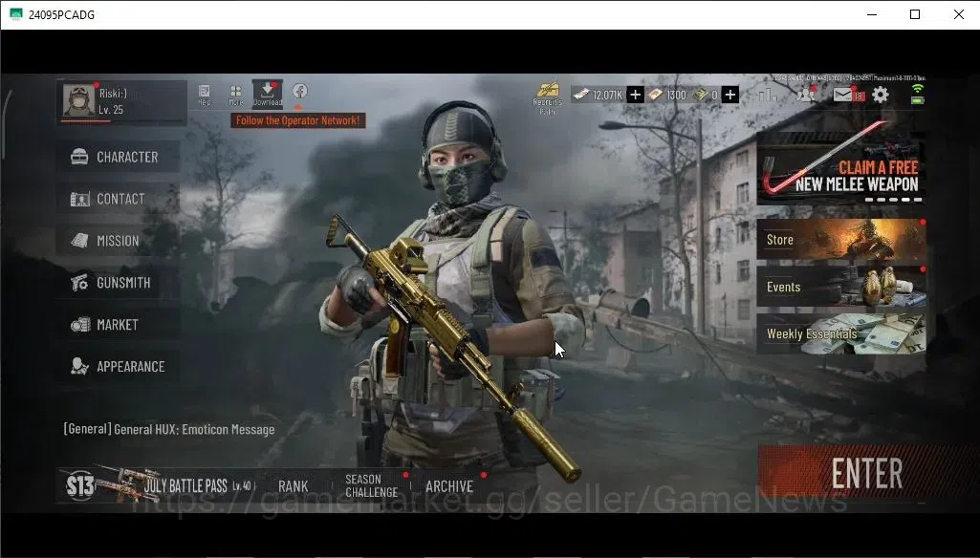Open the Download icon

pyautogui.click(x=268, y=94)
